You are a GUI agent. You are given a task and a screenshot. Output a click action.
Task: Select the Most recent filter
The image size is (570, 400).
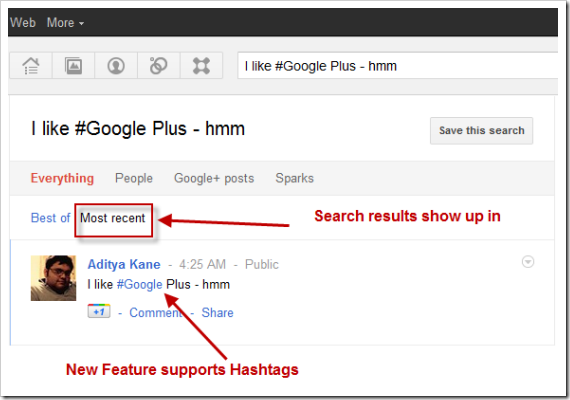coord(113,218)
